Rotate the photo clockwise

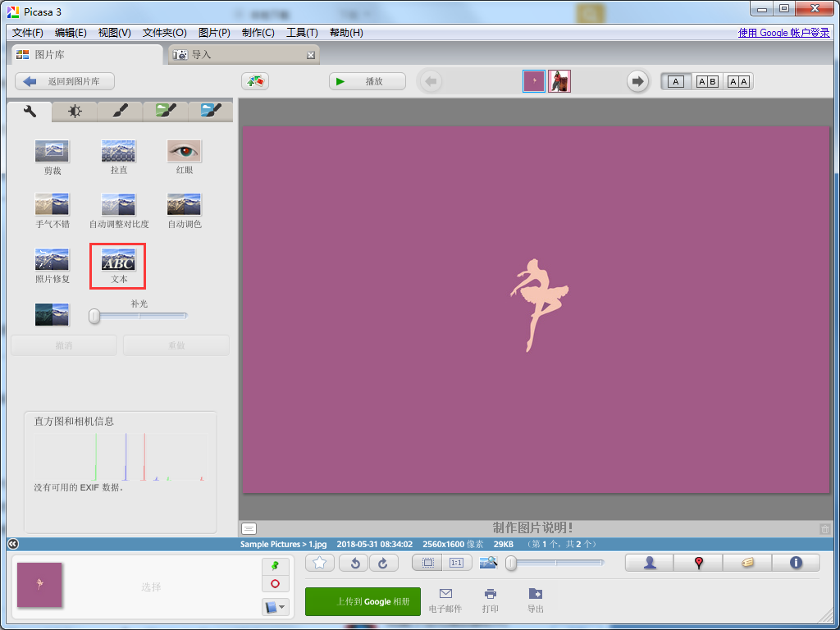coord(382,563)
